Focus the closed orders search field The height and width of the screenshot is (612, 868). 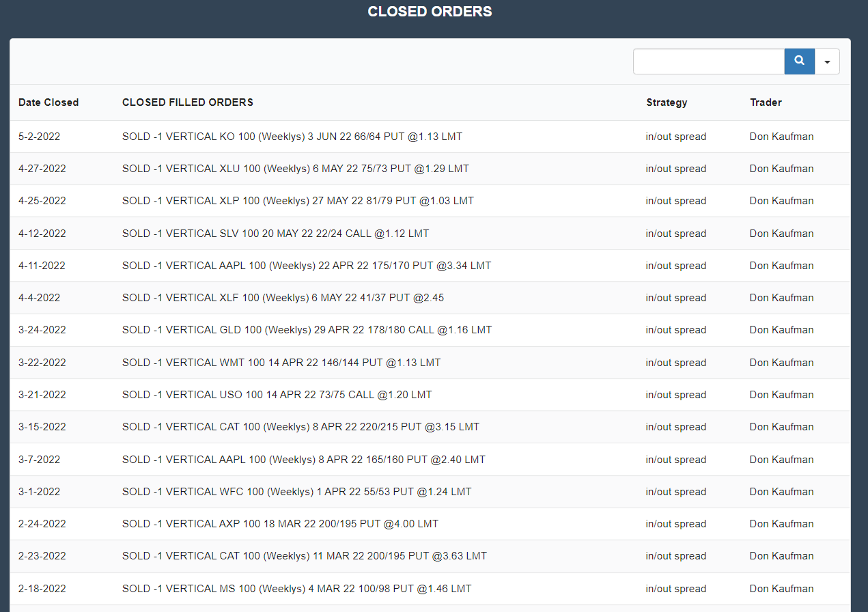coord(709,61)
